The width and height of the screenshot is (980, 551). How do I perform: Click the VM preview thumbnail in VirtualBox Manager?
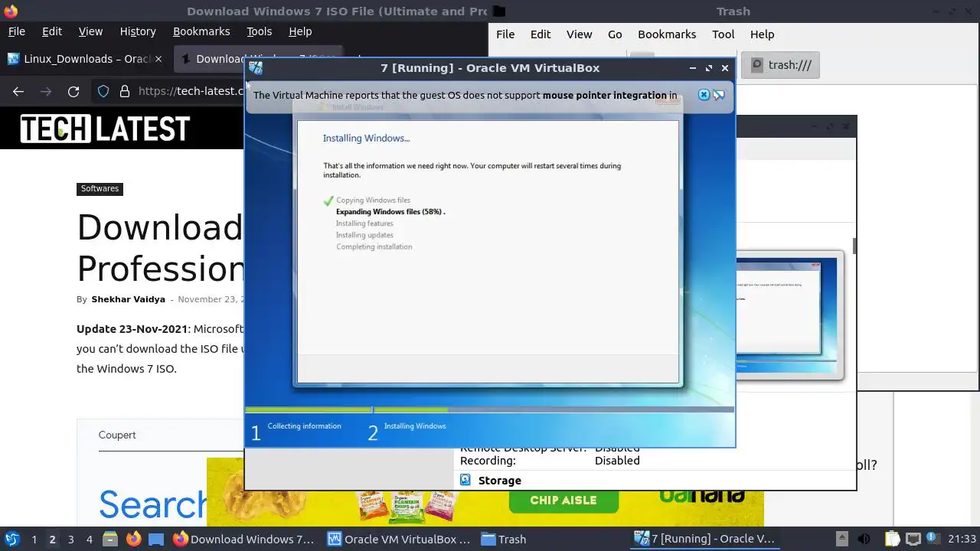click(x=789, y=315)
